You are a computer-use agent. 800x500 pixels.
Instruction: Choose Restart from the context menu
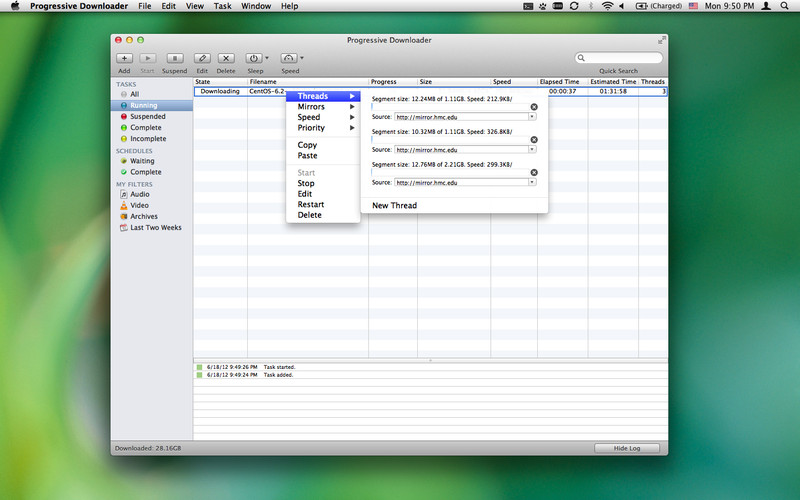point(310,205)
